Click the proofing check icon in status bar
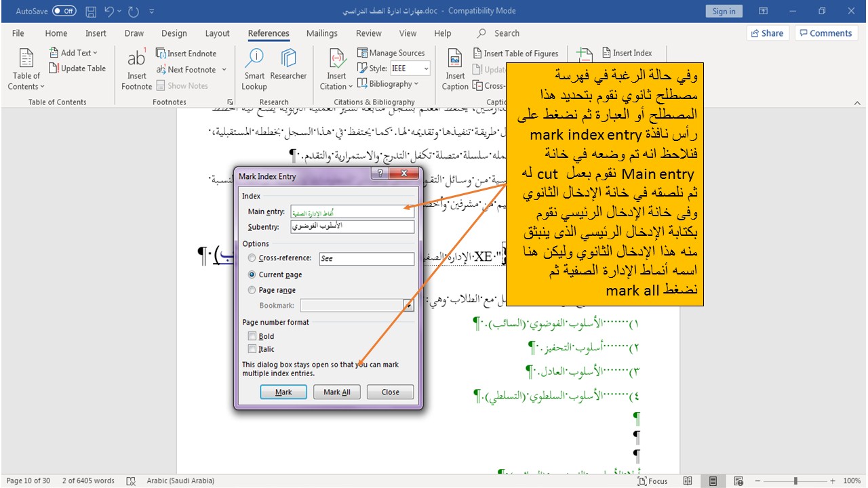Viewport: 868px width, 488px height. point(131,481)
